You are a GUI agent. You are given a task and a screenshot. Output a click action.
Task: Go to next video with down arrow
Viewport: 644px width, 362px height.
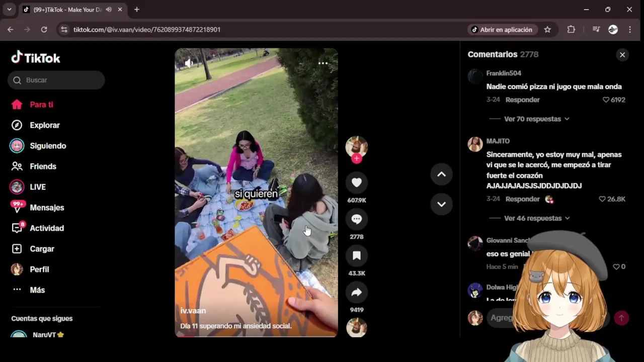pos(441,204)
